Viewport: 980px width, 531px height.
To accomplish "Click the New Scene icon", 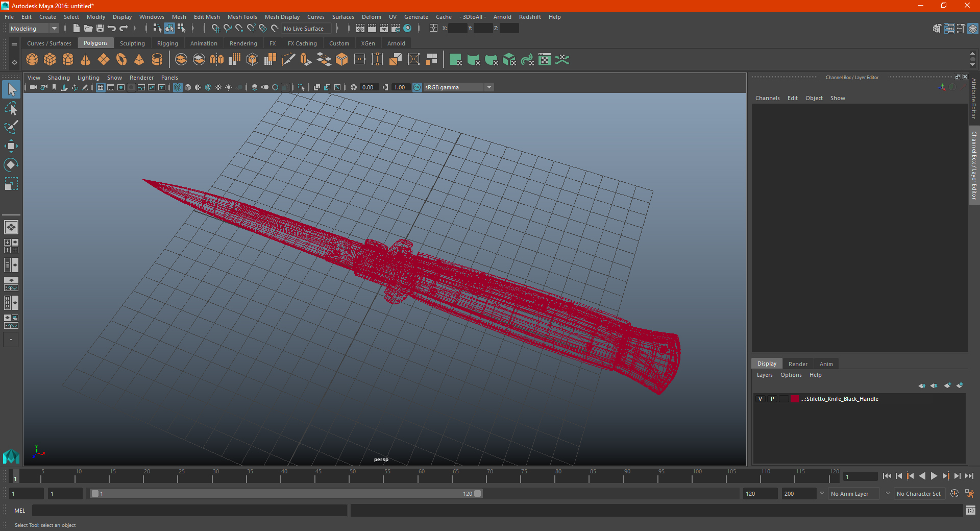I will click(76, 29).
